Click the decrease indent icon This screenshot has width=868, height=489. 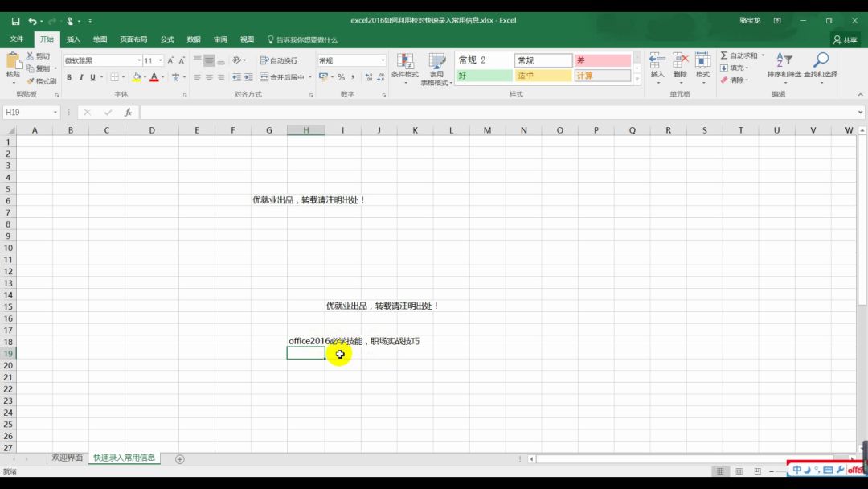coord(236,77)
